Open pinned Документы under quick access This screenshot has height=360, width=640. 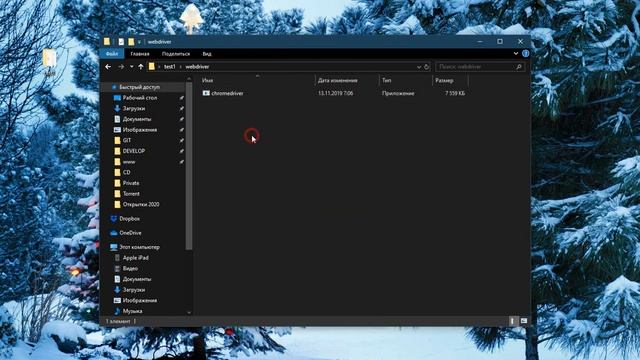(137, 119)
